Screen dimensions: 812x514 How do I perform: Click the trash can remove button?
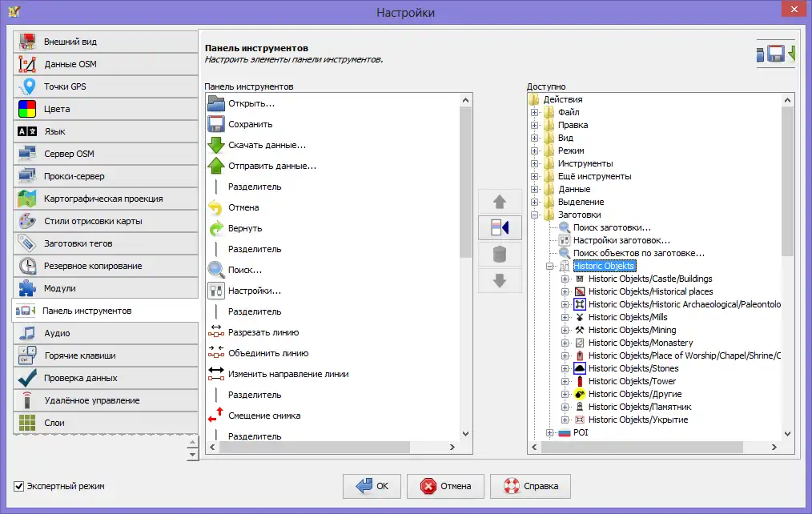tap(500, 255)
